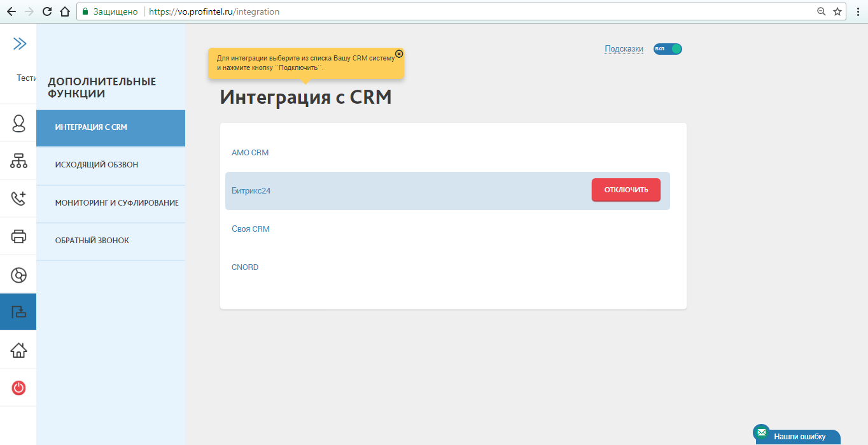The height and width of the screenshot is (445, 868).
Task: Open the phone plus sidebar icon
Action: (x=18, y=198)
